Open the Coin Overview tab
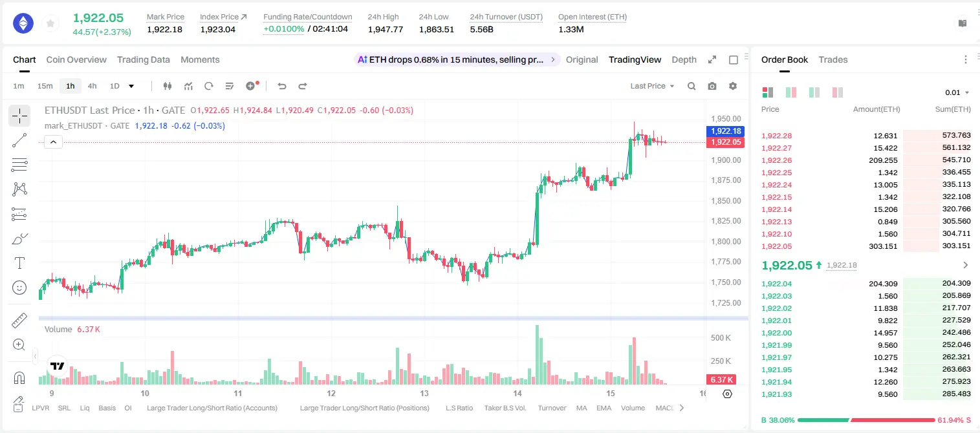980x433 pixels. (76, 59)
